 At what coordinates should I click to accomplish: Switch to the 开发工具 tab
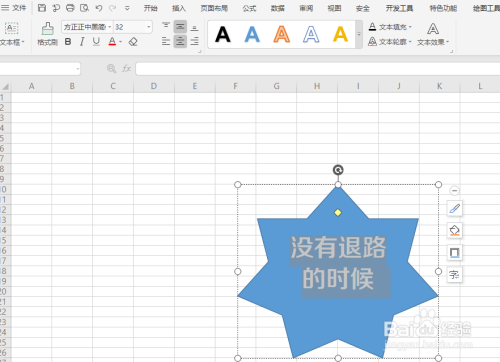click(x=399, y=8)
